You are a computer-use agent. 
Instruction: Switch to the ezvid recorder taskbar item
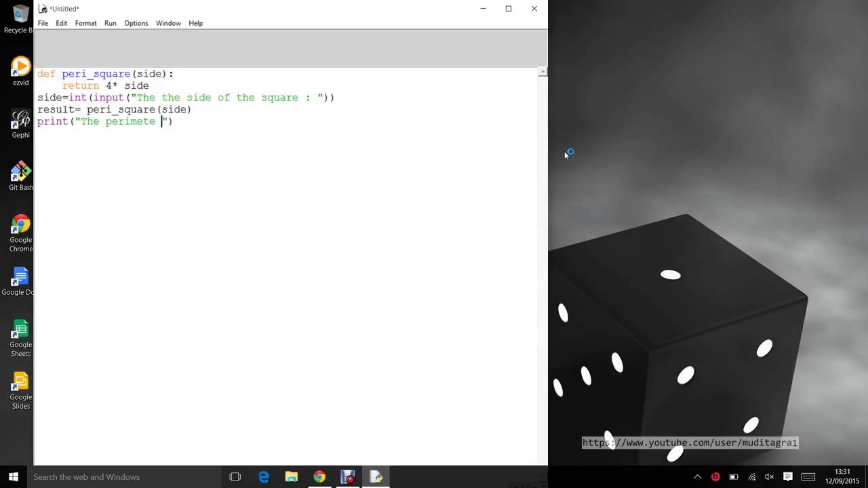pos(348,476)
